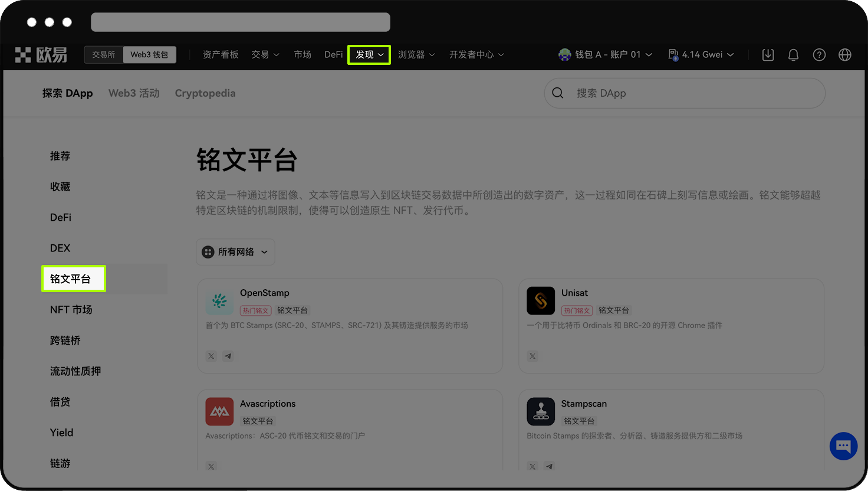Select DEX in the sidebar
The width and height of the screenshot is (868, 491).
tap(60, 248)
